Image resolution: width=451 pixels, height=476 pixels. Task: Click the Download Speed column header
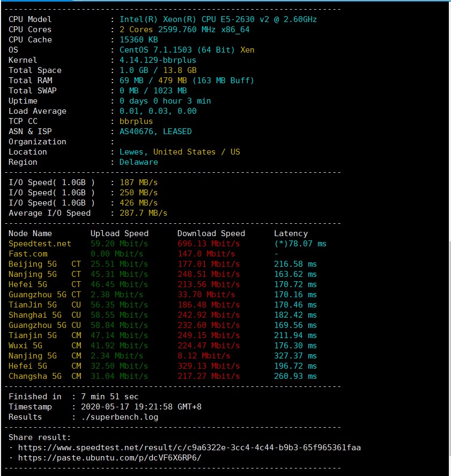211,233
